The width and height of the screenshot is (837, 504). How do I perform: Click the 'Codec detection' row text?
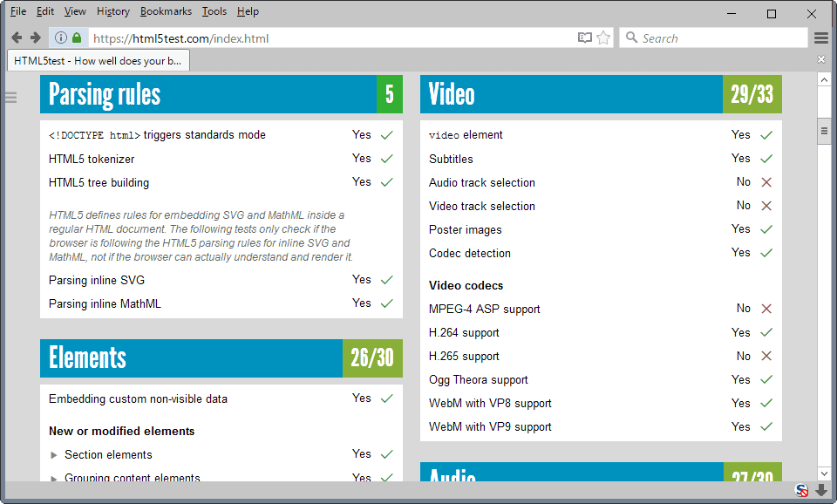click(x=470, y=253)
